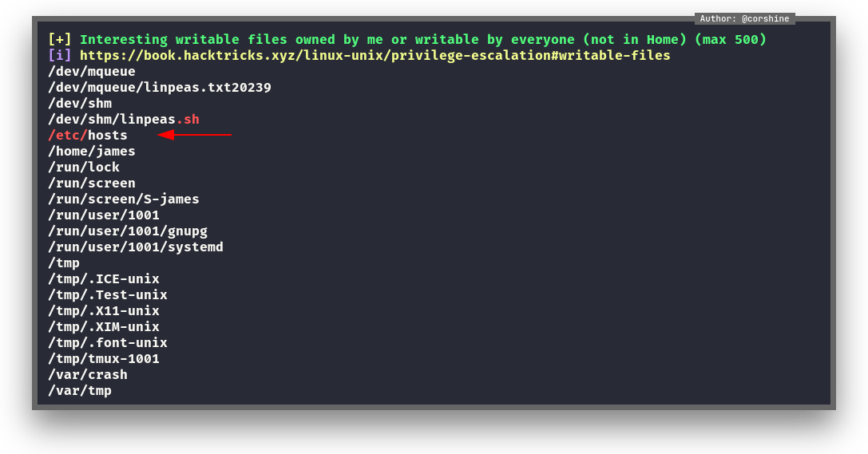The image size is (868, 454).
Task: Click the red arrow pointing at /etc/hosts
Action: [x=194, y=135]
